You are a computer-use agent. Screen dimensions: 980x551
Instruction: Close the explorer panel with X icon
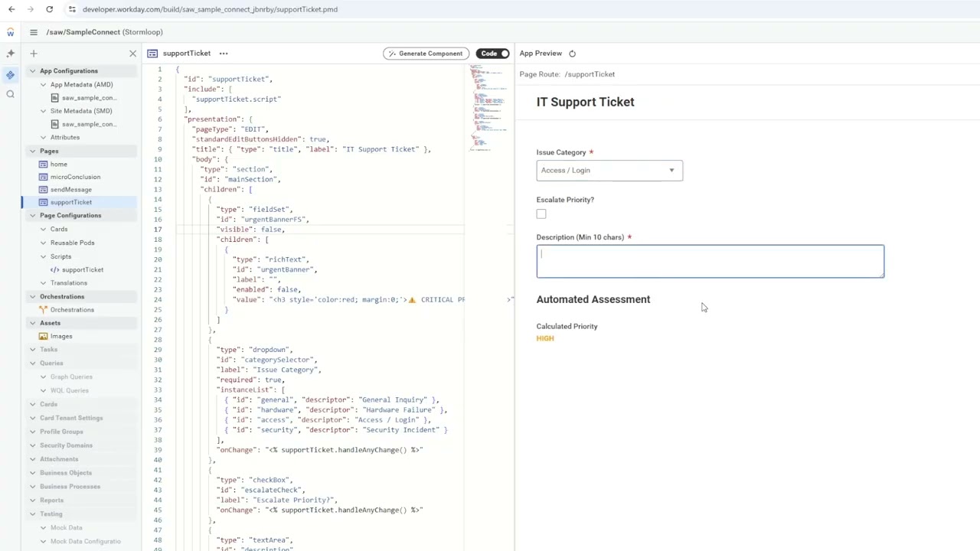[x=132, y=54]
